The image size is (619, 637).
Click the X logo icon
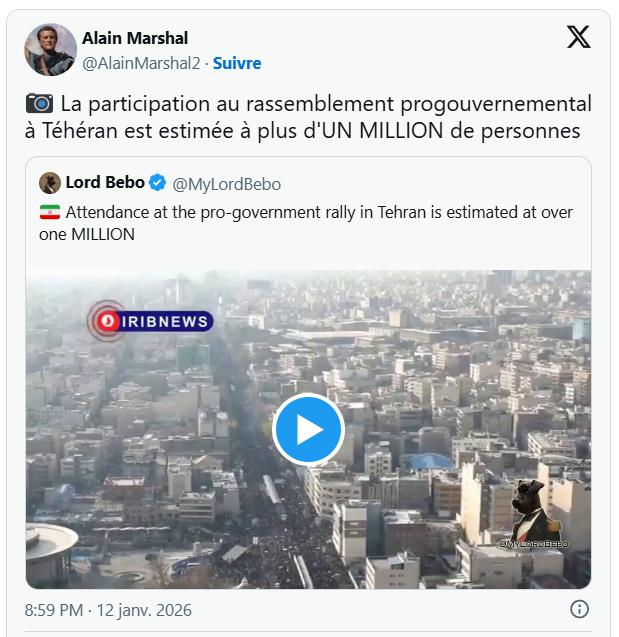pos(578,37)
